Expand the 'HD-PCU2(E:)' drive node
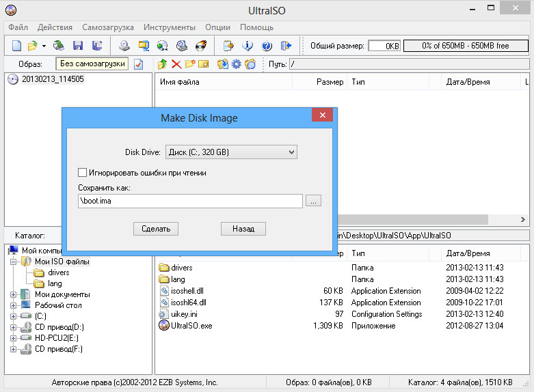The height and width of the screenshot is (392, 534). point(14,338)
